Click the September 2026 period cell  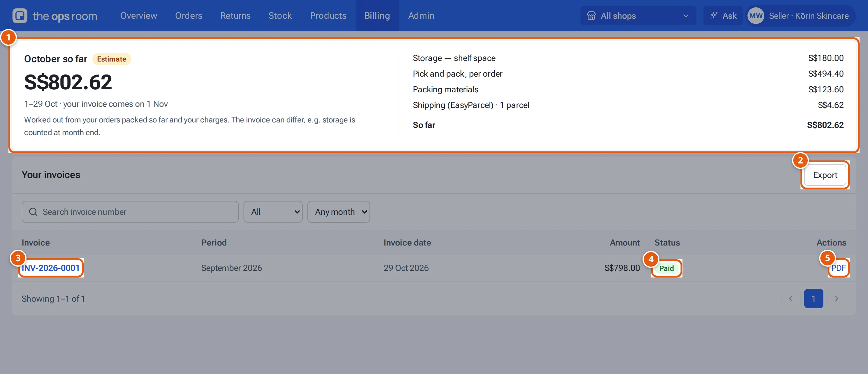click(231, 268)
